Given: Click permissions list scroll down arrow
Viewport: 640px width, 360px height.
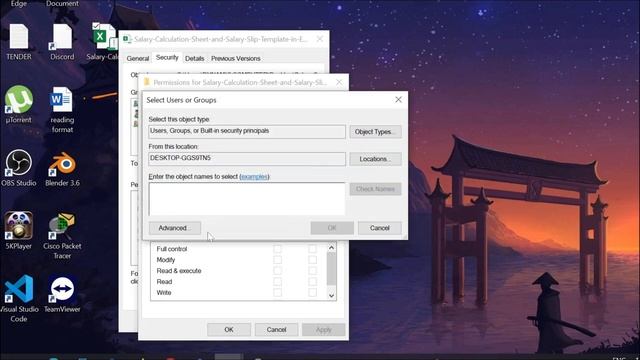Looking at the screenshot, I should (x=331, y=296).
